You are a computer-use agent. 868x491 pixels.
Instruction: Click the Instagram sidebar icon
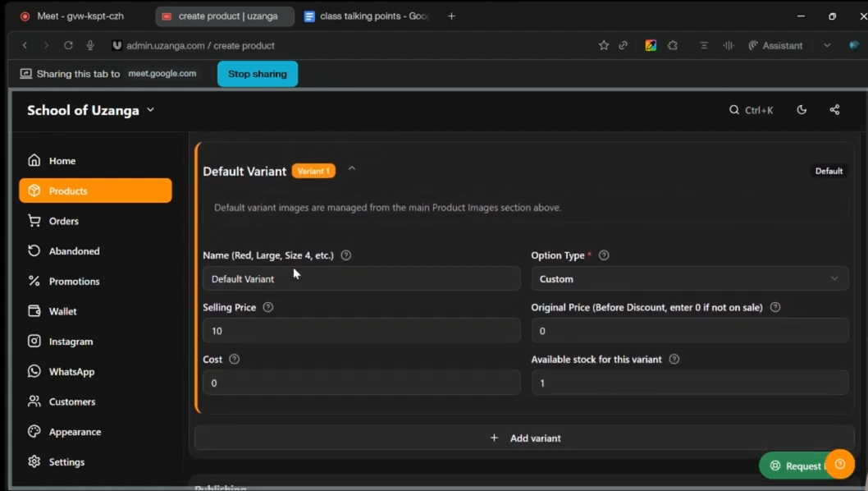point(34,342)
